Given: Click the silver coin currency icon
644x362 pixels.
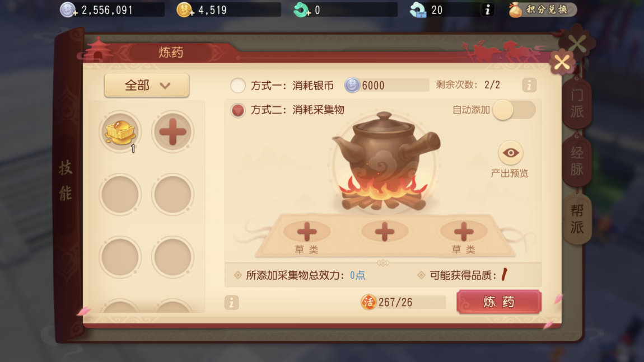Looking at the screenshot, I should 68,10.
